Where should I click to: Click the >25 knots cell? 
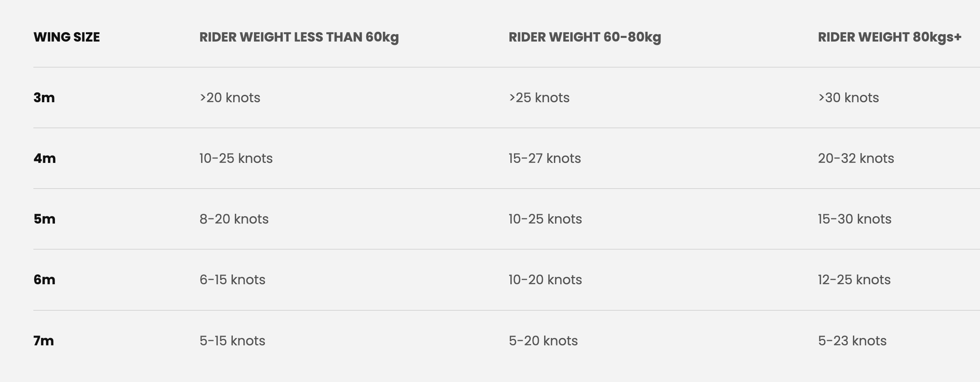(x=539, y=98)
